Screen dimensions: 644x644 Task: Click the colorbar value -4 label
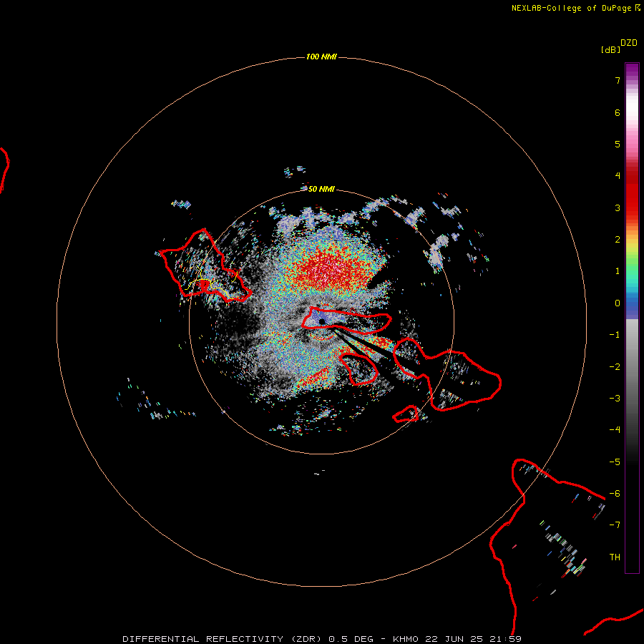click(615, 430)
